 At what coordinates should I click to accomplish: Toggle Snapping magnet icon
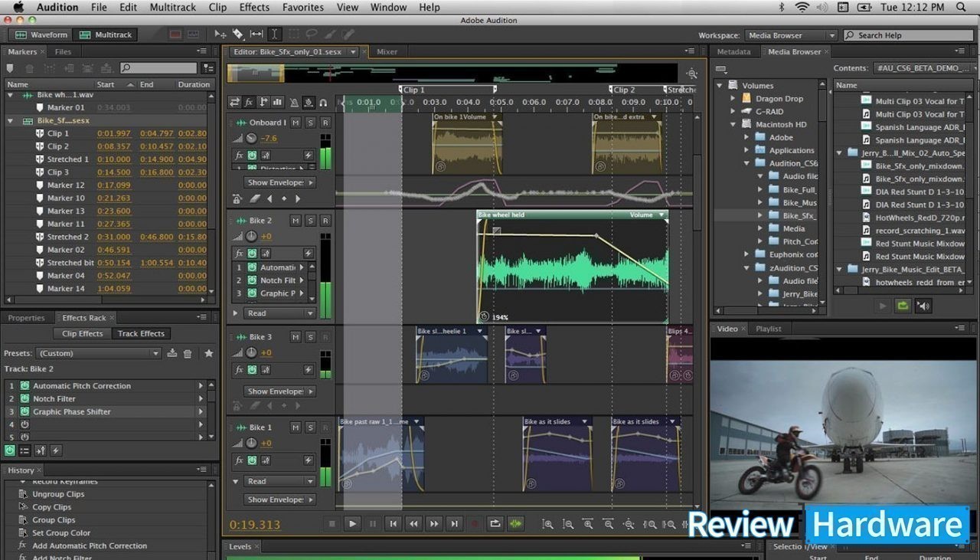coord(323,102)
